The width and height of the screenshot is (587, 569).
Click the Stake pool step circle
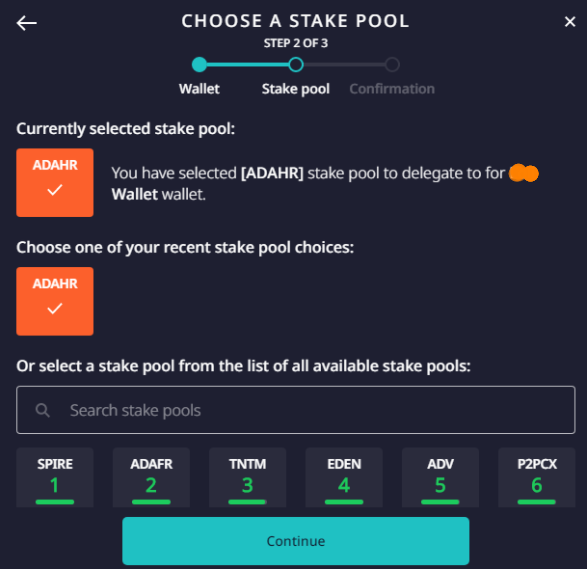pyautogui.click(x=296, y=64)
